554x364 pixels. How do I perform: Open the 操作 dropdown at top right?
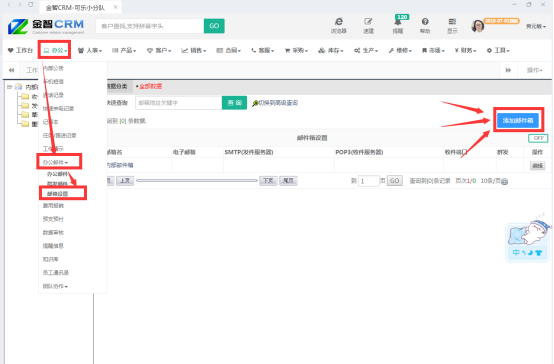[535, 70]
